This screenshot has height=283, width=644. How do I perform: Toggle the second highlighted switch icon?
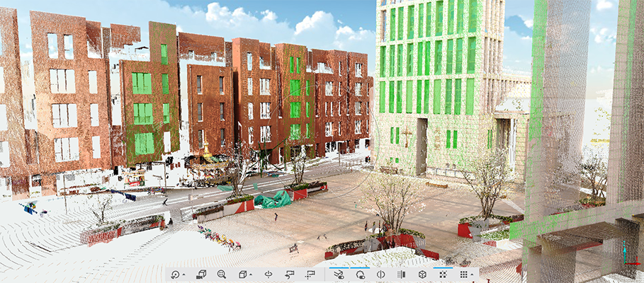pyautogui.click(x=360, y=275)
